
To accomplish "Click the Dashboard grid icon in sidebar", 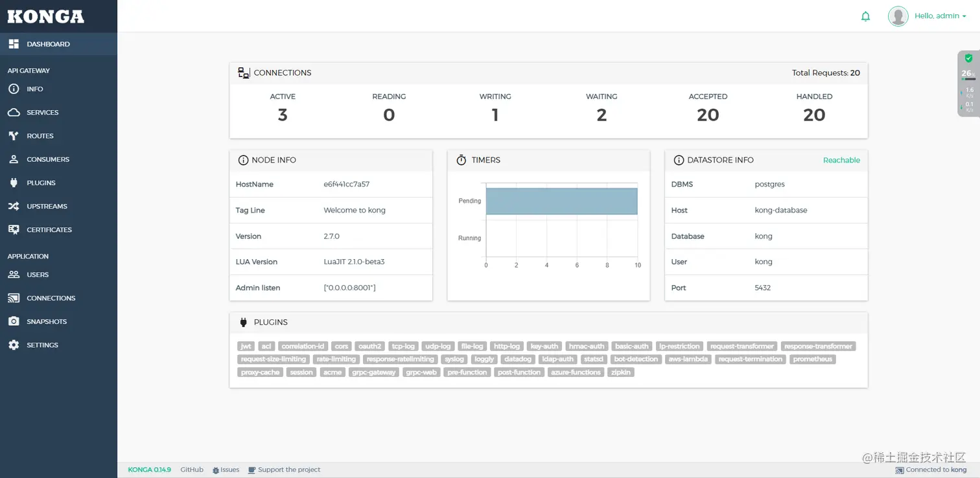I will point(14,44).
